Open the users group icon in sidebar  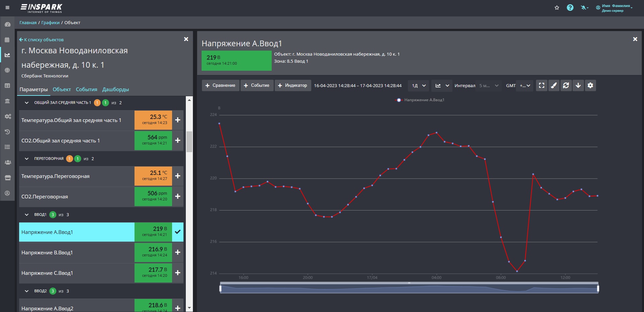point(7,163)
